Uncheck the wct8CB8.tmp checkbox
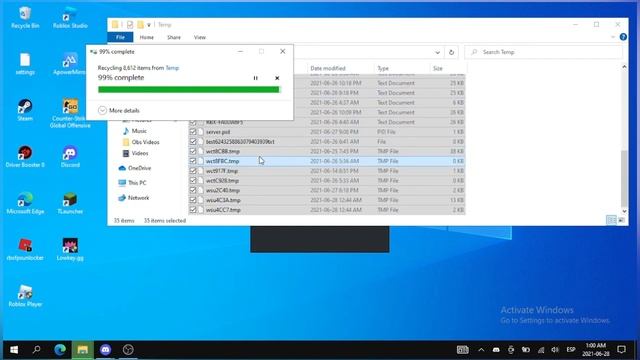Screen dimensions: 640x360 [x=193, y=151]
